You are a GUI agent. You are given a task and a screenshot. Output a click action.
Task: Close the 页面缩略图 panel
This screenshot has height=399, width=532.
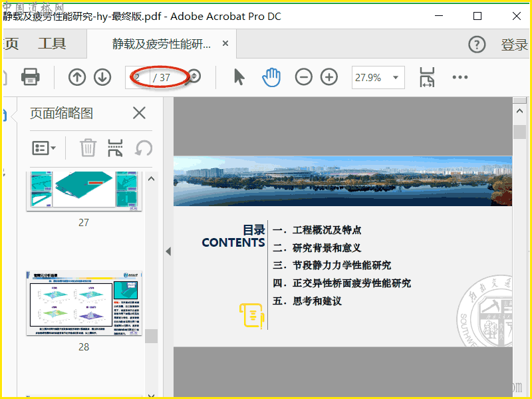tap(139, 113)
